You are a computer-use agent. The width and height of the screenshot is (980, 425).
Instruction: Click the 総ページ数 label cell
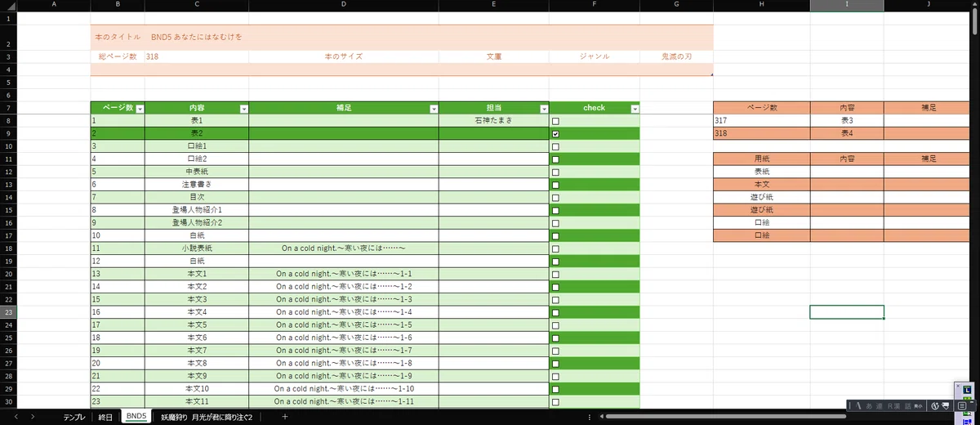click(x=118, y=56)
